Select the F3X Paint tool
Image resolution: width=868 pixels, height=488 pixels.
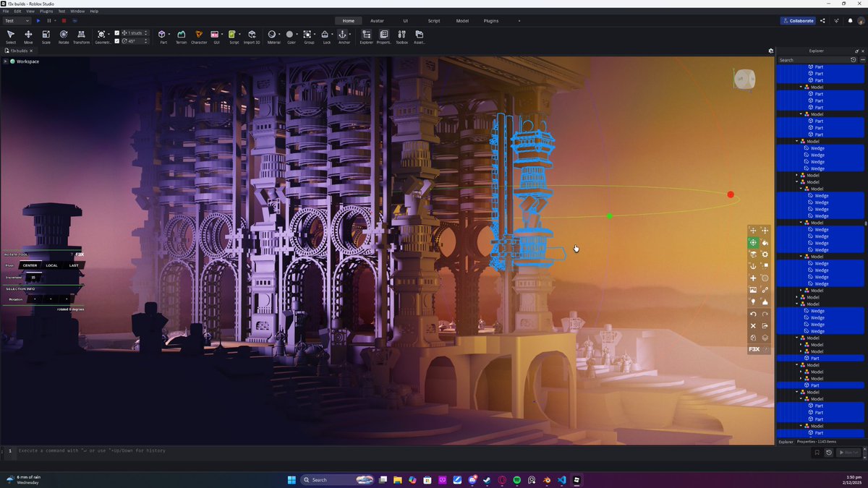pos(765,243)
